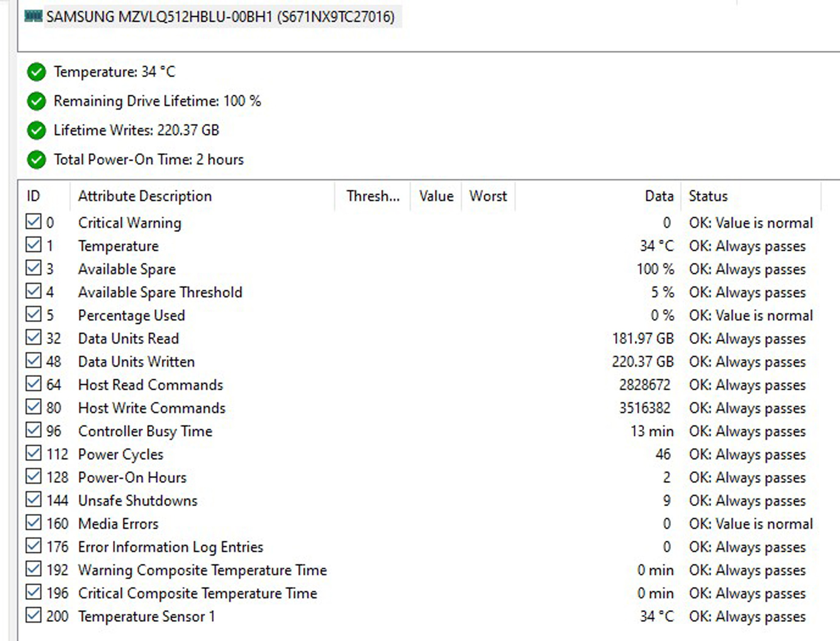
Task: Click the green check icon for Temperature
Action: tap(36, 72)
